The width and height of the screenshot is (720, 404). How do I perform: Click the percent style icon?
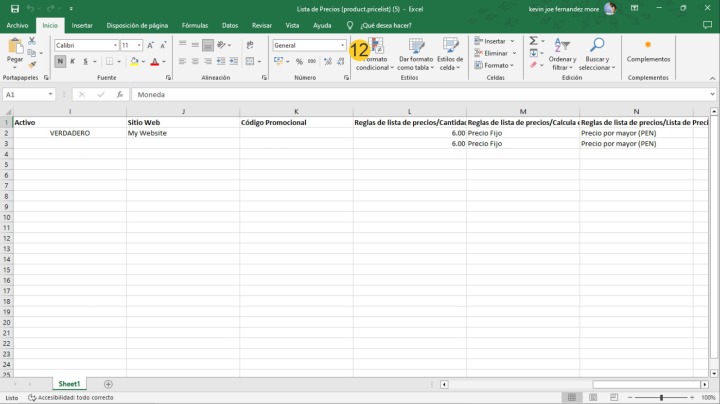[x=299, y=61]
